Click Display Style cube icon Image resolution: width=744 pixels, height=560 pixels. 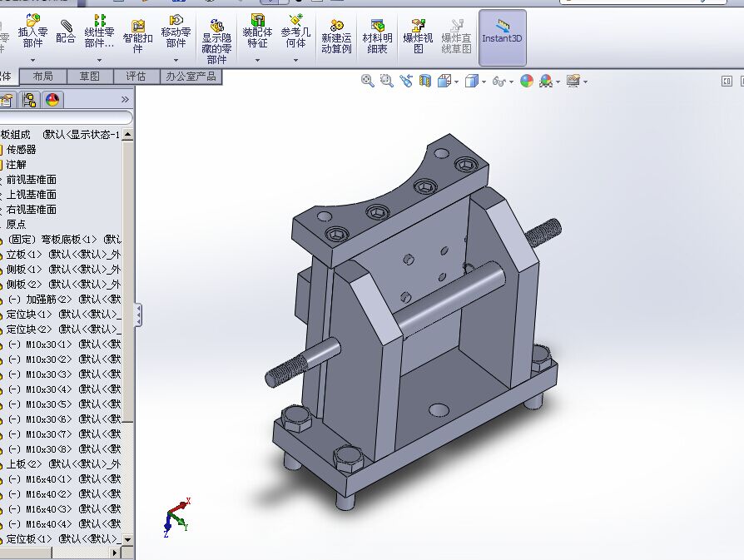(x=472, y=82)
